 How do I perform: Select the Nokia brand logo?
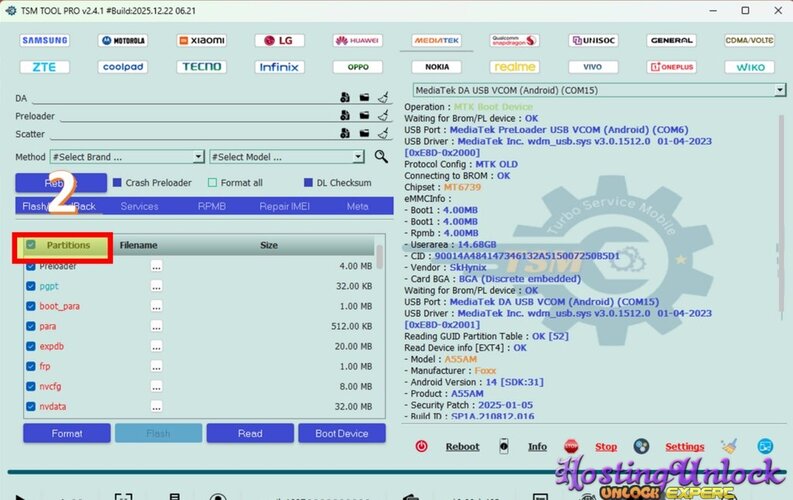coord(436,67)
